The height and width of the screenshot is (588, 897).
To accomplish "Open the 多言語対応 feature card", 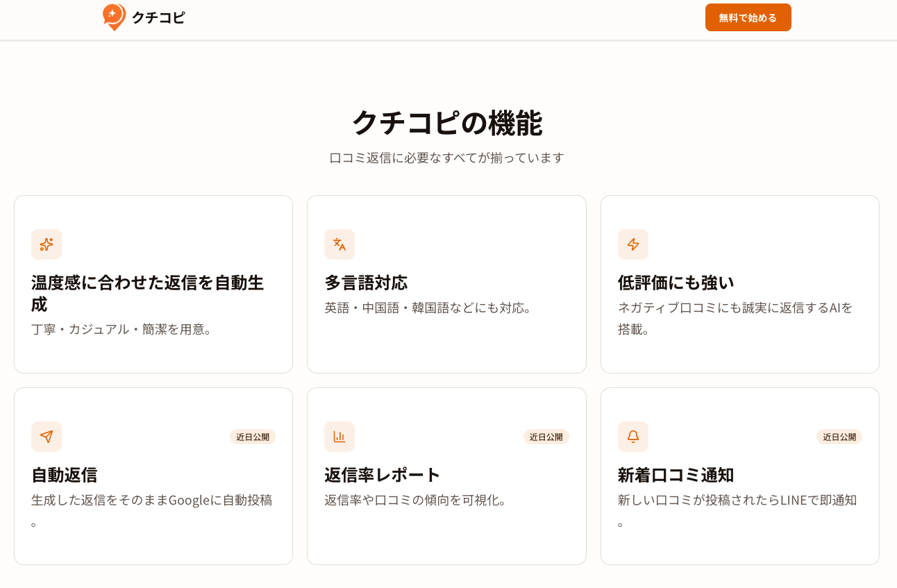I will click(446, 283).
